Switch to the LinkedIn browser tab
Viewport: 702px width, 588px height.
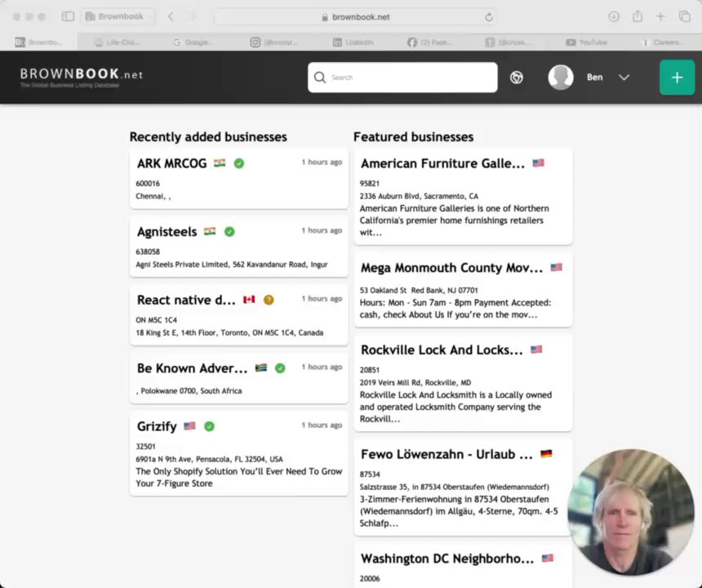pos(353,42)
